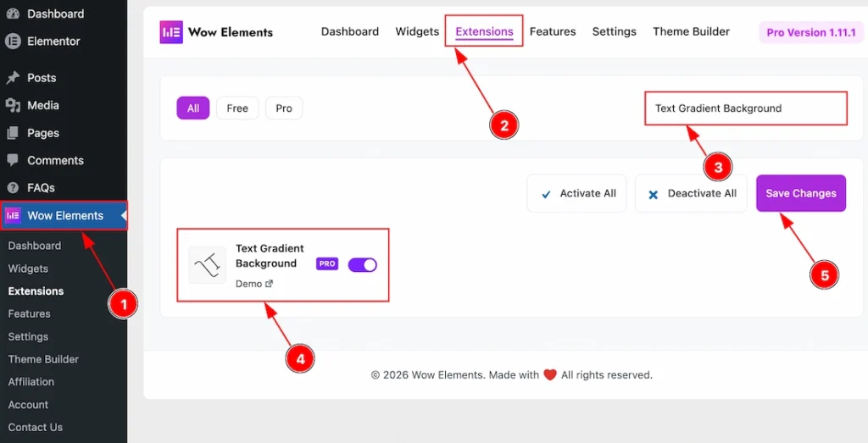Open Features submenu under Wow Elements
Screen dimensions: 868x443
click(29, 313)
